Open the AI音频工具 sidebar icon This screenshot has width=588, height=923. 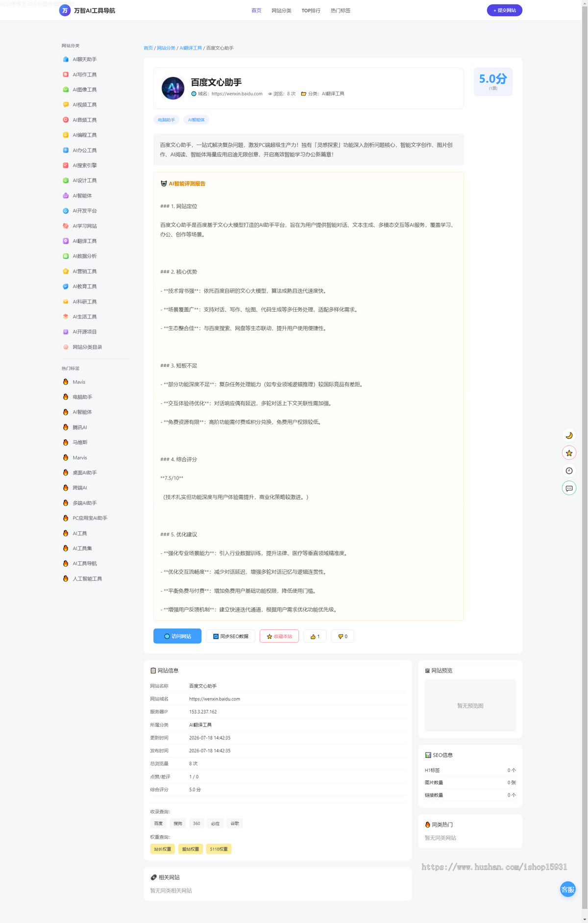click(x=66, y=120)
